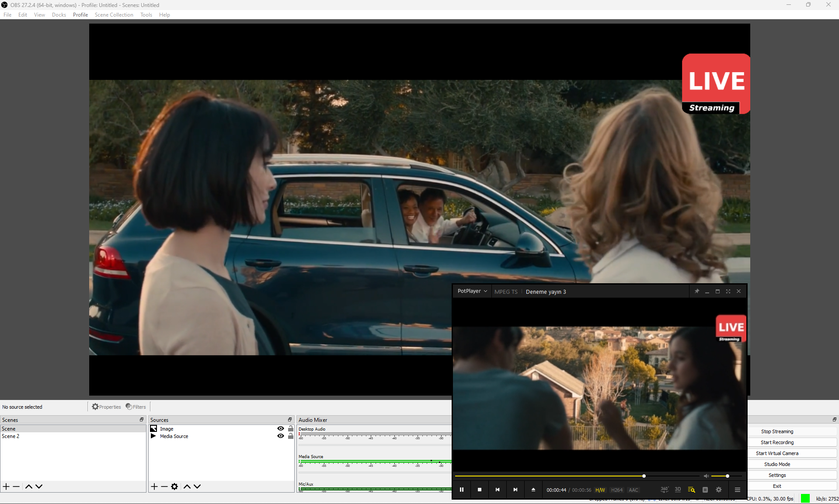
Task: Pause playback in PotPlayer
Action: tap(462, 490)
